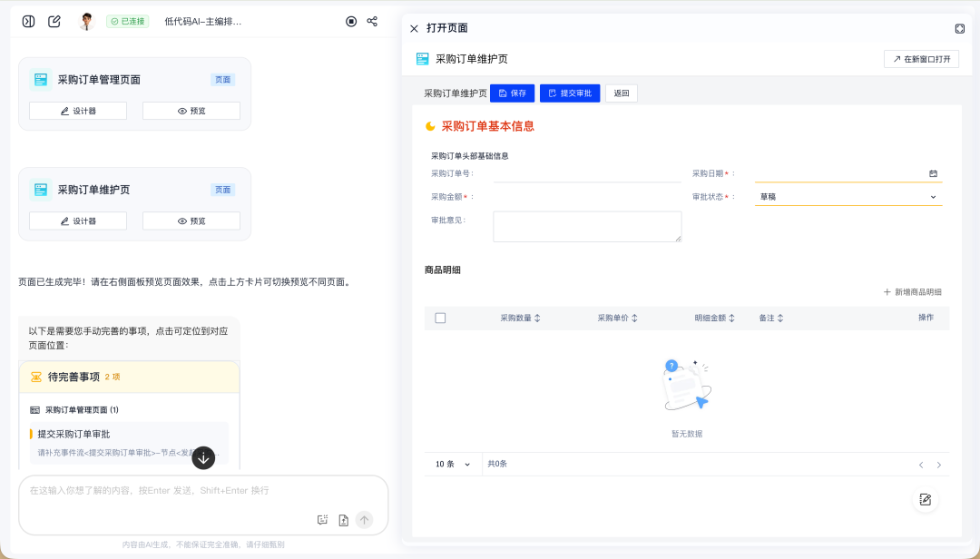Click 新增商品明细 to add a row

point(913,292)
